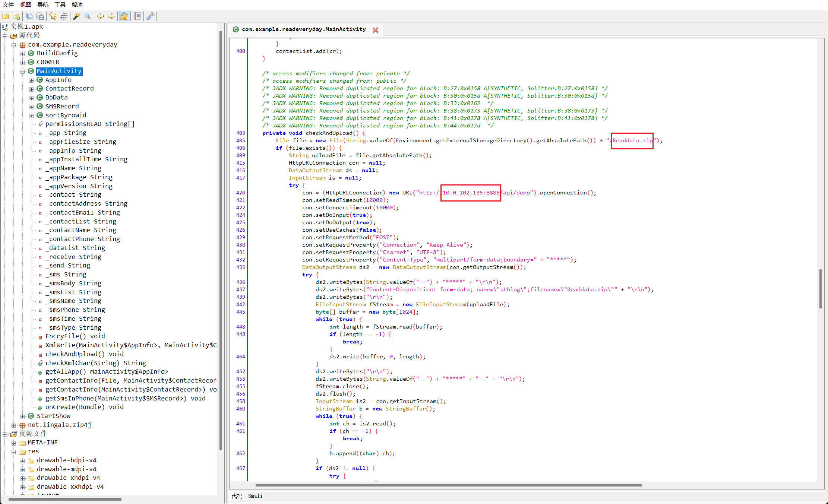Click the drawable-mdpi-v4 folder icon
This screenshot has height=504, width=828.
(31, 469)
